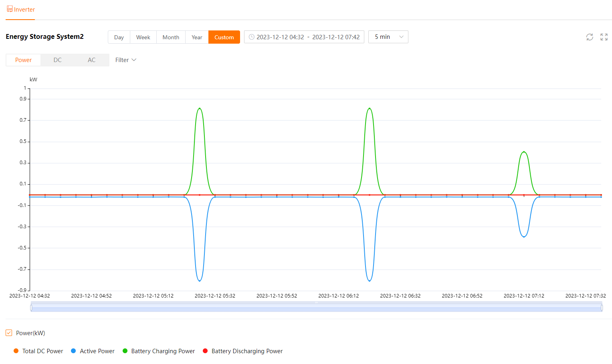Uncheck the Power(kW) checkbox
Image resolution: width=612 pixels, height=364 pixels.
click(x=9, y=333)
